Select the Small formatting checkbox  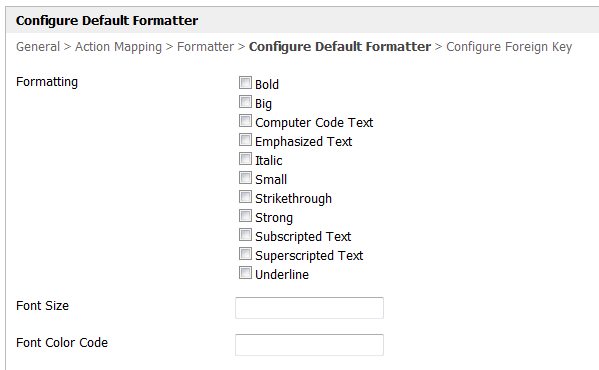point(245,178)
